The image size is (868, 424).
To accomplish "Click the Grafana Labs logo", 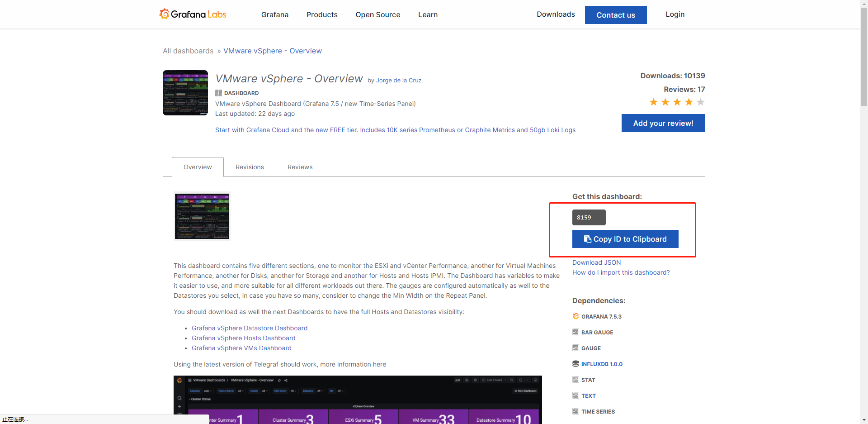I will [193, 14].
